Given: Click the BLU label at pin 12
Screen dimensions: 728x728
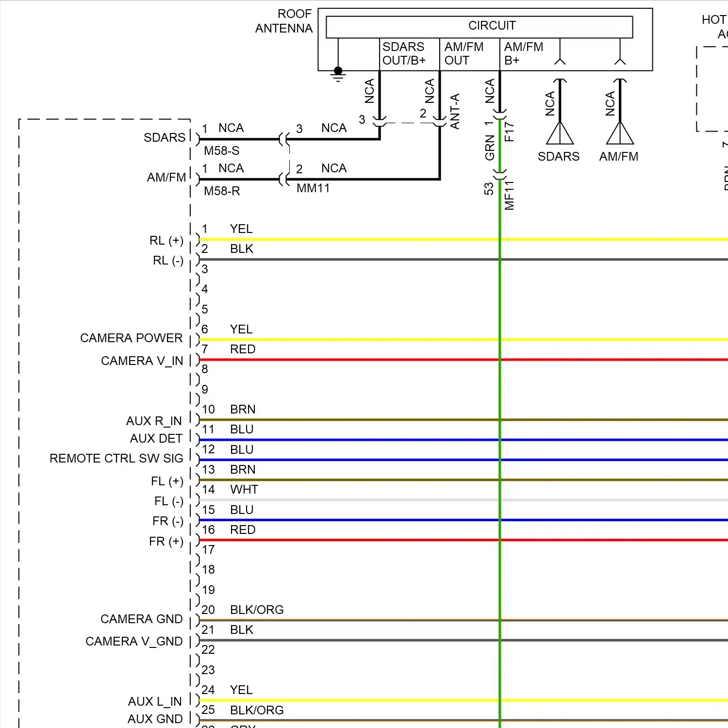Looking at the screenshot, I should [242, 449].
